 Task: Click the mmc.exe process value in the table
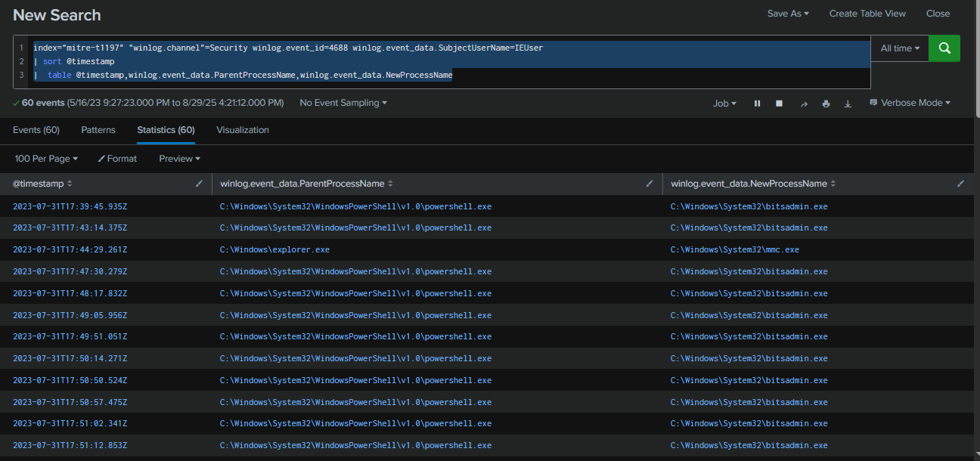[x=734, y=249]
